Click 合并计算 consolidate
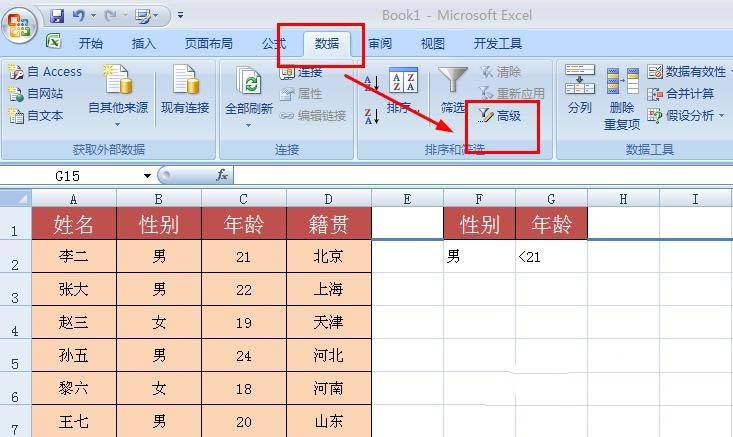Screen dimensions: 733x437 [x=681, y=93]
